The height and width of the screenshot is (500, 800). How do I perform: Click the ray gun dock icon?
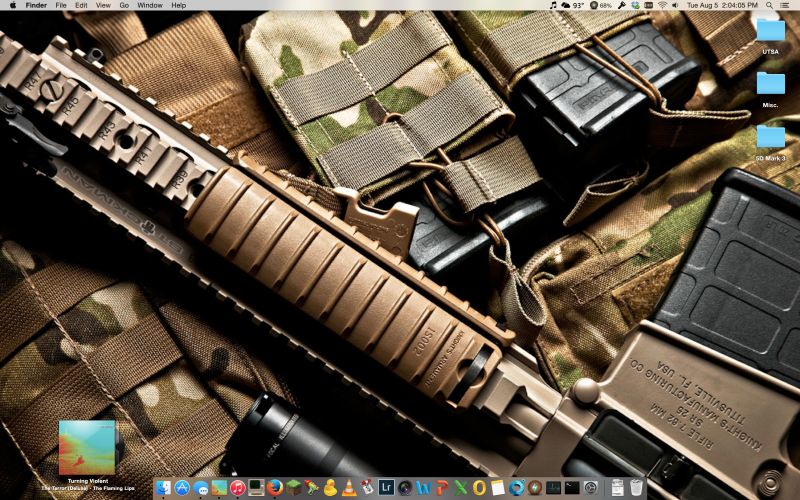(312, 488)
